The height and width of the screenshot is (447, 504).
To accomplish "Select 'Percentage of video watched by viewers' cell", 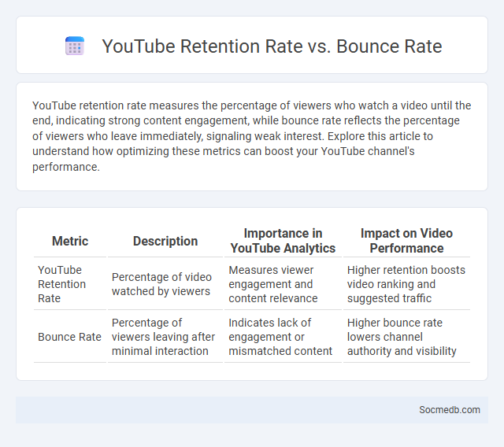I will 165,284.
